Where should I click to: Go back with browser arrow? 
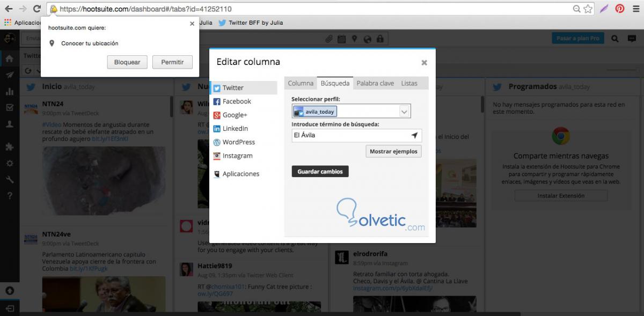(x=9, y=9)
